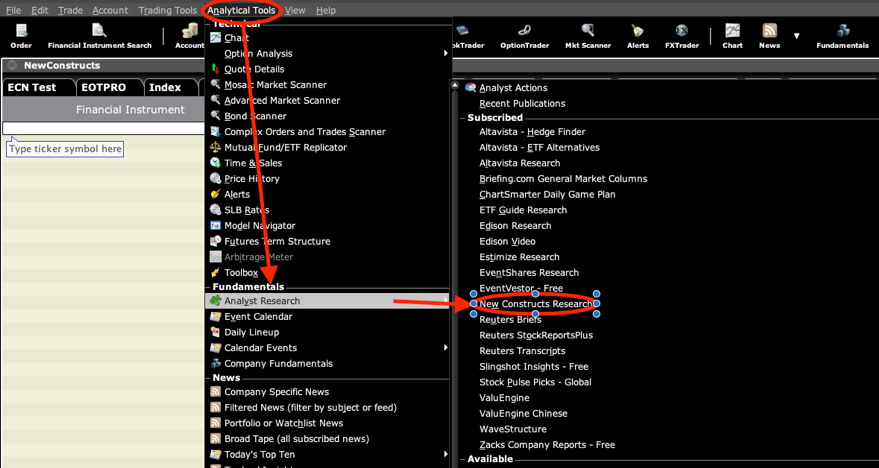The height and width of the screenshot is (468, 879).
Task: Click the Order toolbar icon
Action: (x=21, y=37)
